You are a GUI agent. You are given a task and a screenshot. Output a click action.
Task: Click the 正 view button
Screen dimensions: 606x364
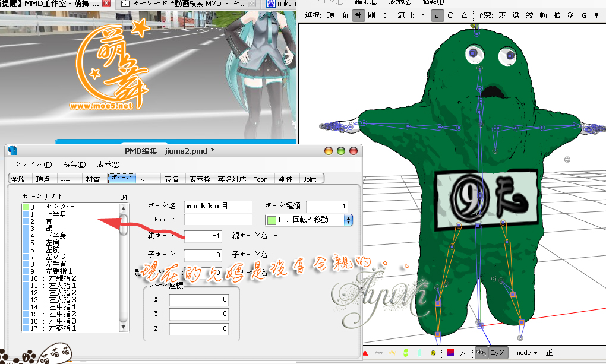pos(549,353)
